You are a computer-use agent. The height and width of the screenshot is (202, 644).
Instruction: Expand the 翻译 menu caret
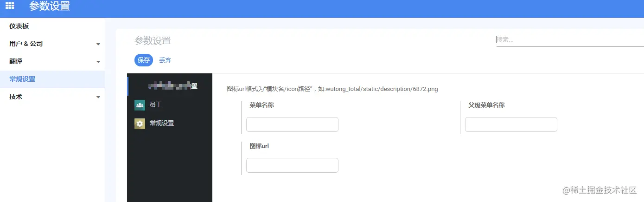click(98, 62)
